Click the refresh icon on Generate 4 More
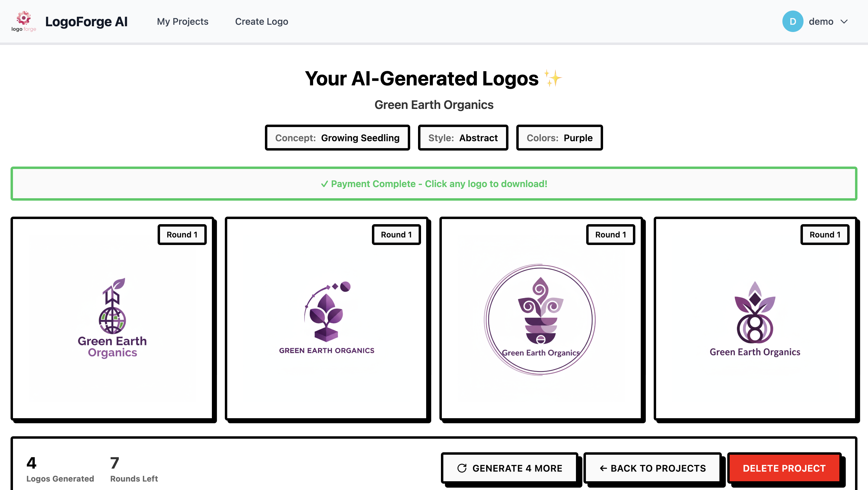Image resolution: width=868 pixels, height=490 pixels. (462, 468)
